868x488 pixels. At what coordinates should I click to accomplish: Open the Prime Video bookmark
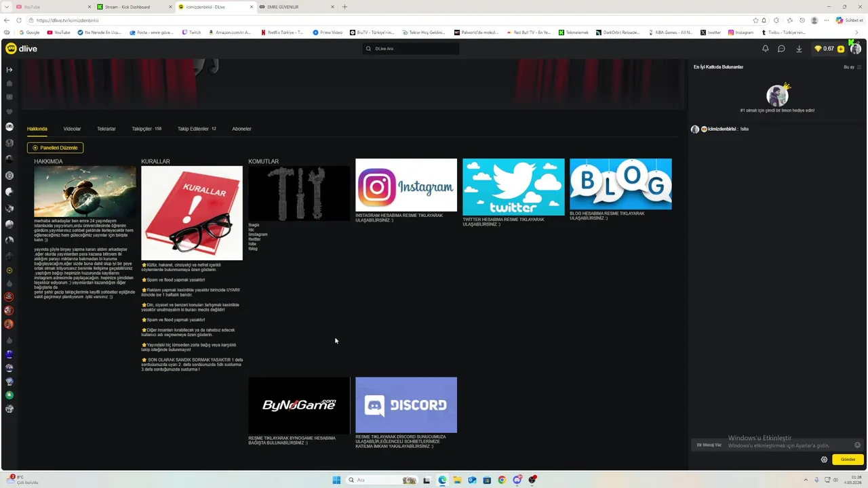tap(328, 33)
